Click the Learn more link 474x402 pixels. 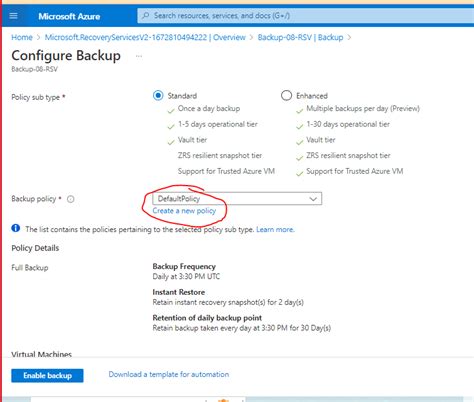click(x=275, y=229)
